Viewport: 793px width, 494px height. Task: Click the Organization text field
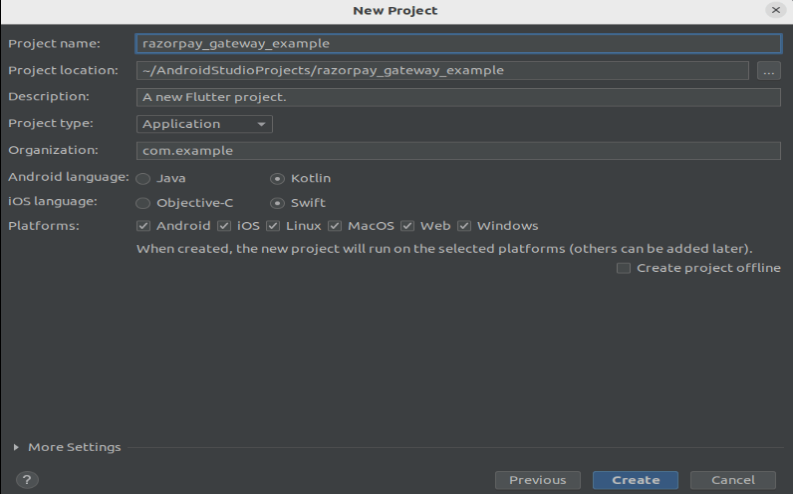coord(457,150)
